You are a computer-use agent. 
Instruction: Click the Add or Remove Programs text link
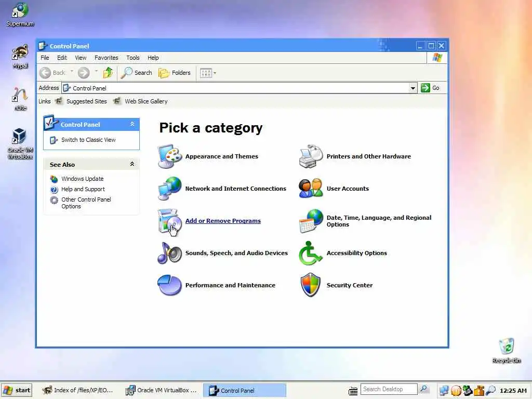point(223,221)
